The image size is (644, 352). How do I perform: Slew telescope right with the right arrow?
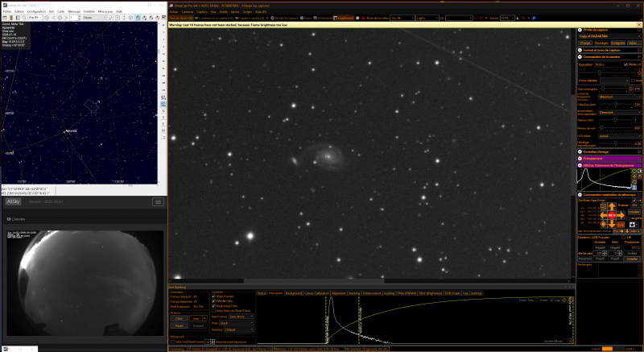click(620, 215)
